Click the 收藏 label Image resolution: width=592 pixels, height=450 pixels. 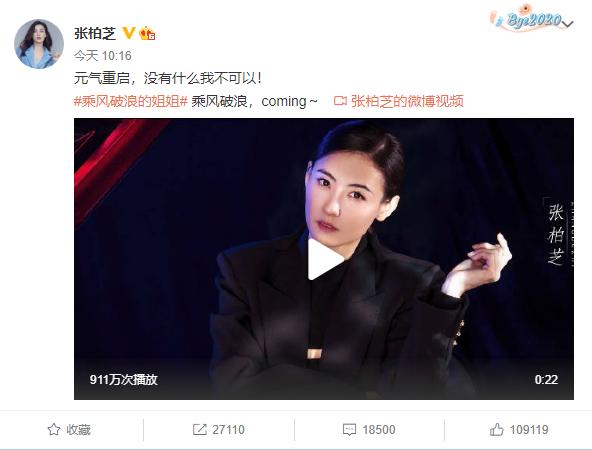tap(79, 430)
